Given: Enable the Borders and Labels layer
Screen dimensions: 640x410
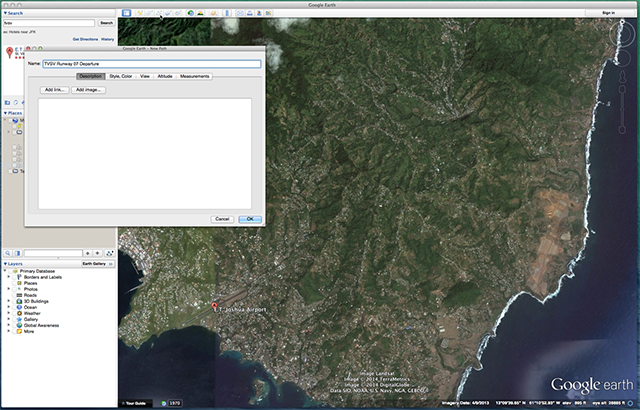Looking at the screenshot, I should pos(13,277).
